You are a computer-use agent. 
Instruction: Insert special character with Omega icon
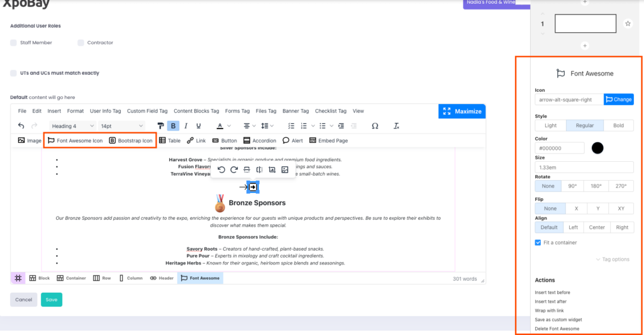point(375,126)
